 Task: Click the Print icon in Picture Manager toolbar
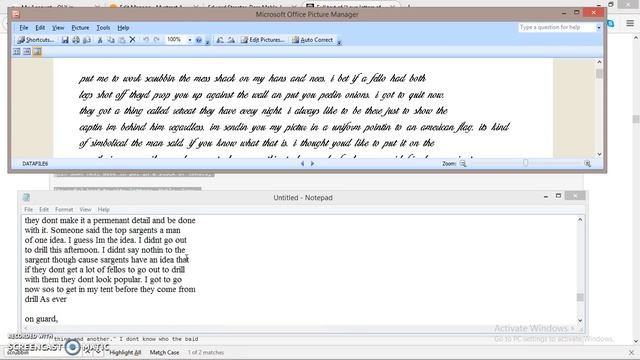tap(76, 40)
